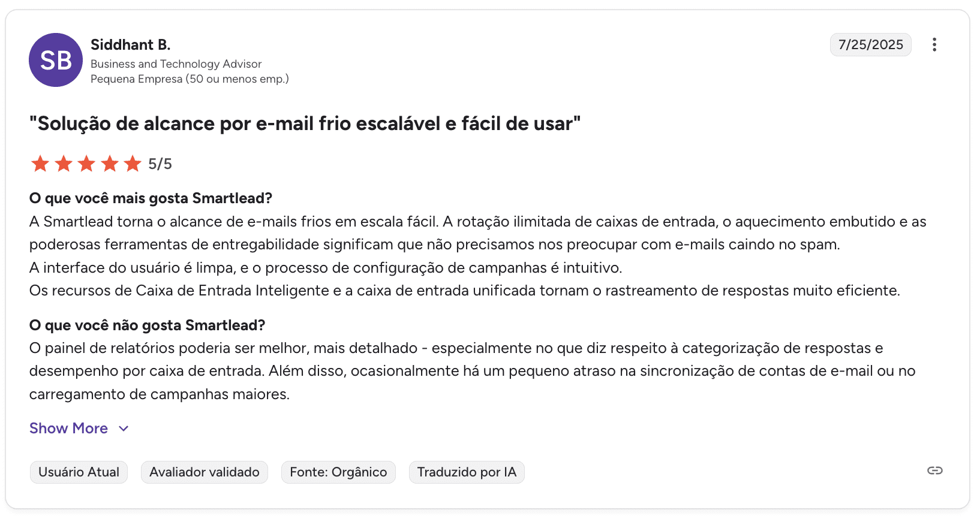Image resolution: width=980 pixels, height=519 pixels.
Task: Expand the review with Show More
Action: pyautogui.click(x=68, y=429)
